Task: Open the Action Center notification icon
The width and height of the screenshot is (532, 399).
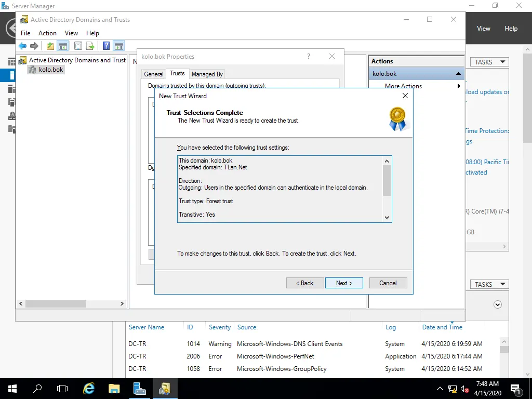Action: (515, 389)
